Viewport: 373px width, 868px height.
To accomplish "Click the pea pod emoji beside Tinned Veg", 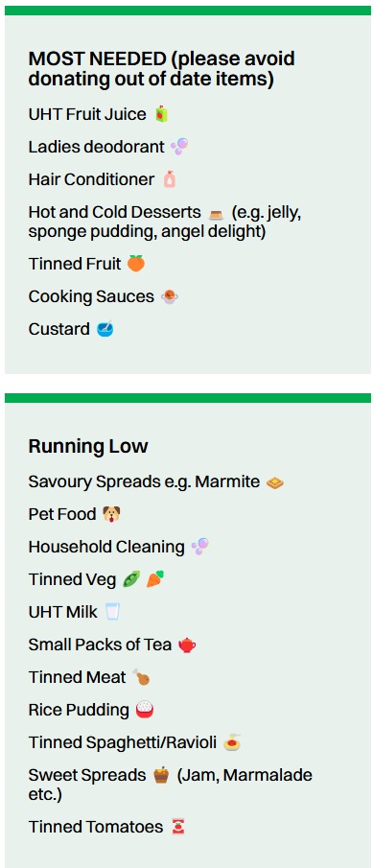I will coord(131,579).
